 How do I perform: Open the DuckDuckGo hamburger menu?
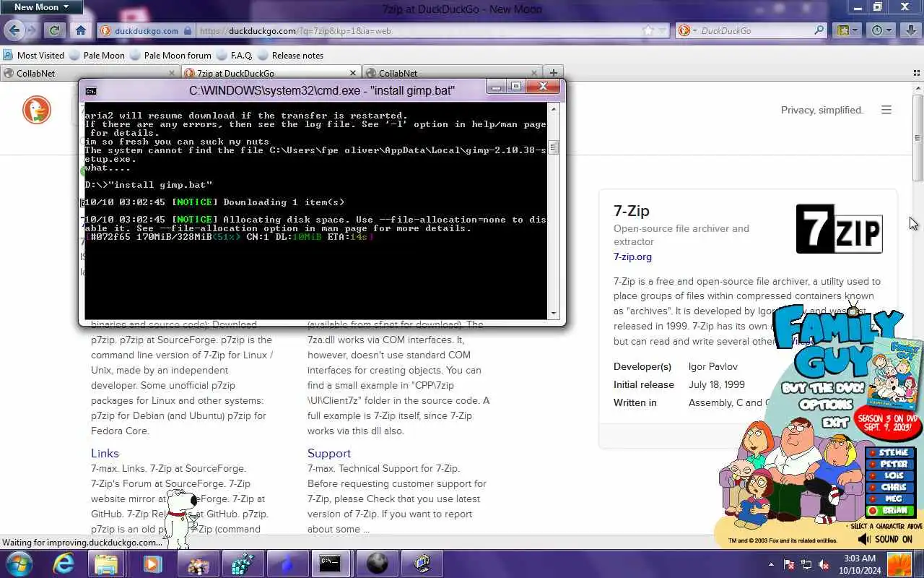886,110
